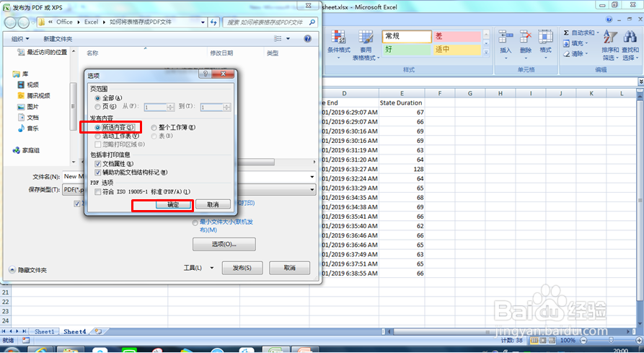Open the Organize dropdown in save dialog
Viewport: 644px width, 353px height.
click(20, 39)
